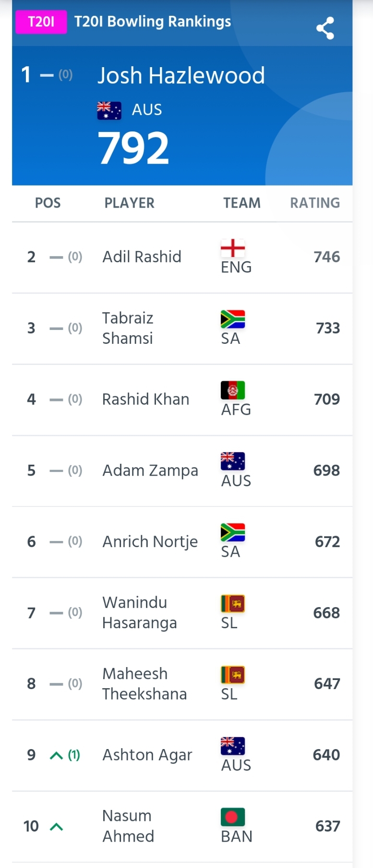Open Adam Zampa player profile
Screen dimensions: 373x868
click(150, 471)
